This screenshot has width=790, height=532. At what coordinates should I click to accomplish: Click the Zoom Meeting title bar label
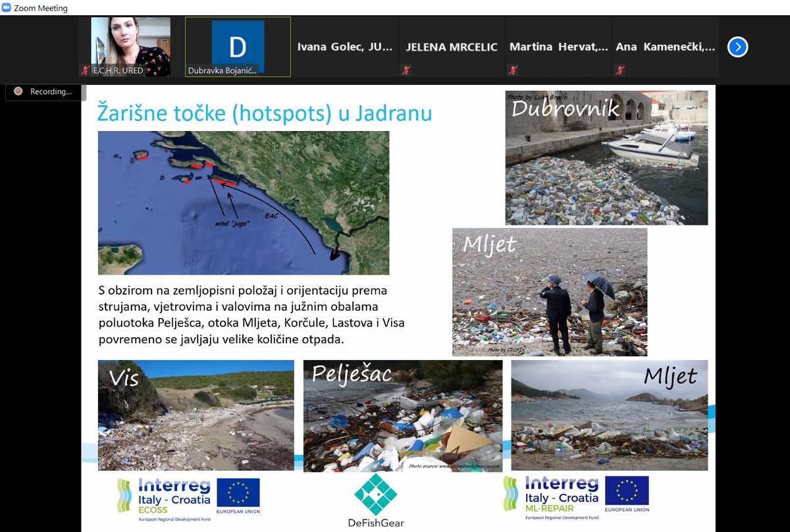pos(41,9)
